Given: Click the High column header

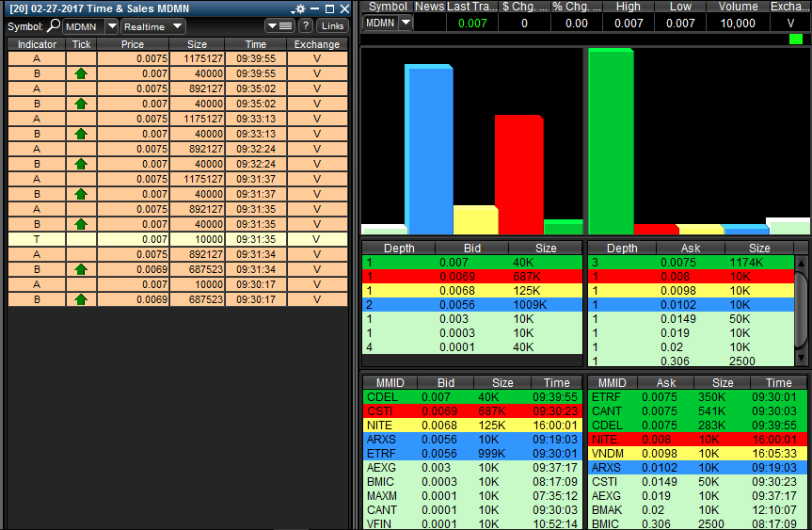Looking at the screenshot, I should click(629, 7).
